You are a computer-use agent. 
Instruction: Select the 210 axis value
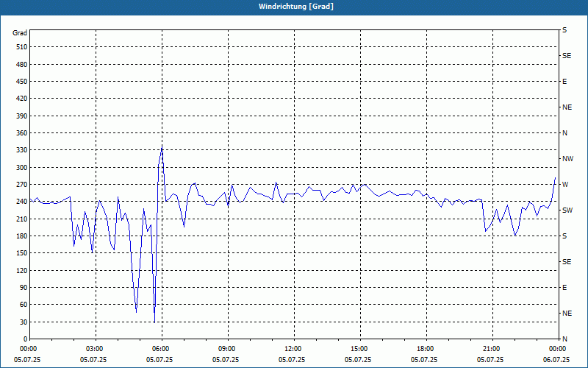(x=22, y=219)
